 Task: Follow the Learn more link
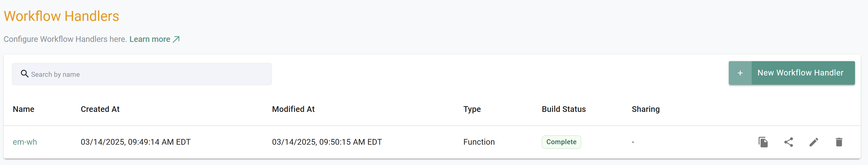(x=150, y=39)
